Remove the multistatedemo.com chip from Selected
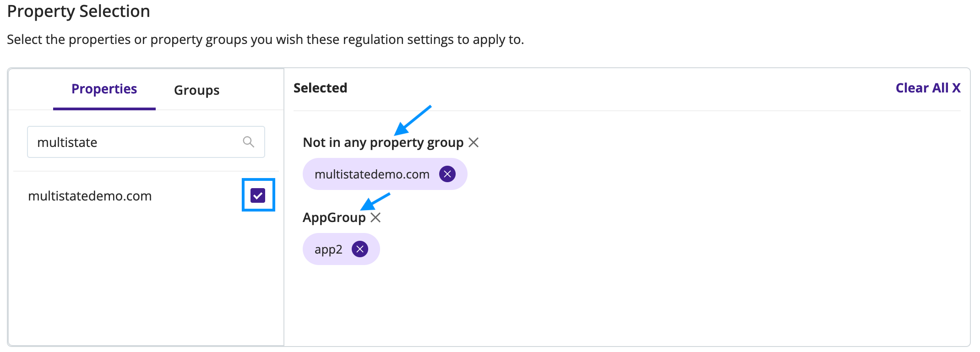The width and height of the screenshot is (980, 352). tap(447, 174)
